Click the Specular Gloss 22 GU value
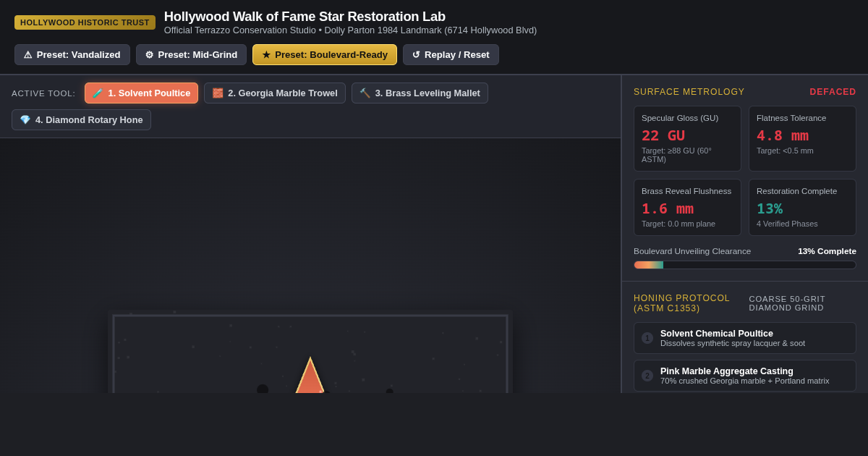The width and height of the screenshot is (868, 456). [663, 135]
